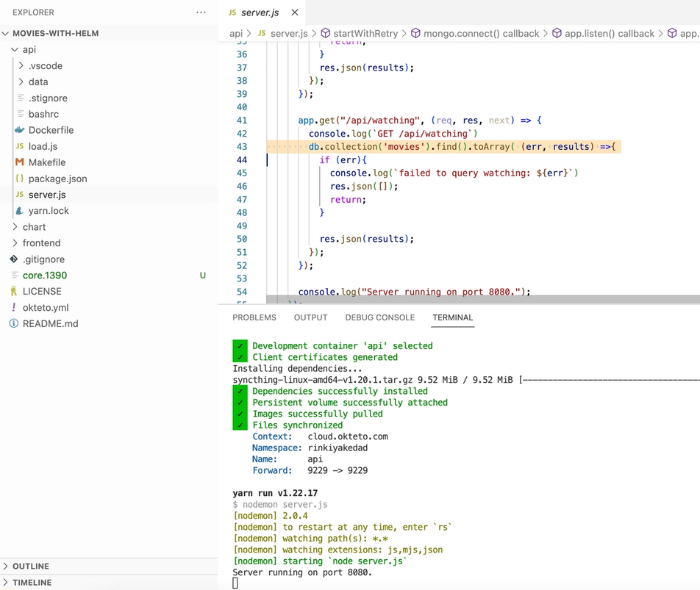Click the JS icon on the server.js tab
700x590 pixels.
(x=232, y=12)
